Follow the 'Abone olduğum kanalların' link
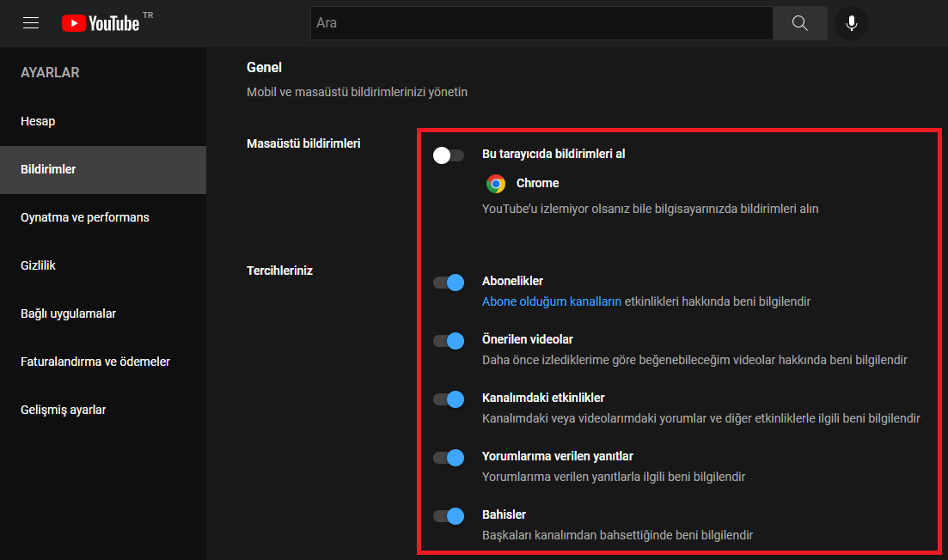 551,301
